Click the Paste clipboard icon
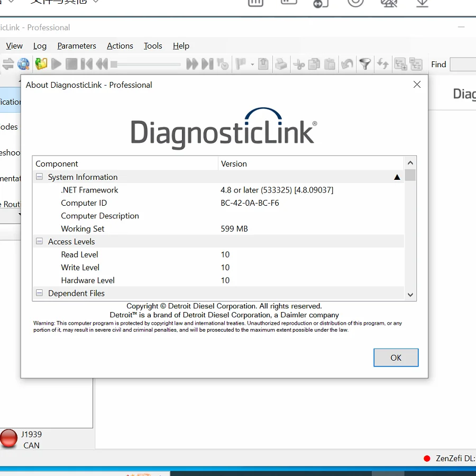476x476 pixels. (329, 64)
